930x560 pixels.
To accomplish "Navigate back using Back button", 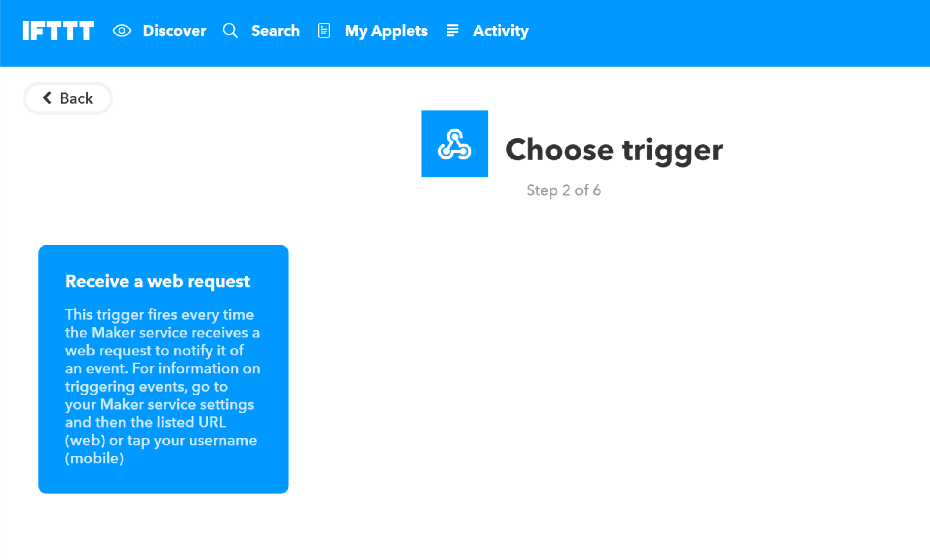I will coord(68,98).
